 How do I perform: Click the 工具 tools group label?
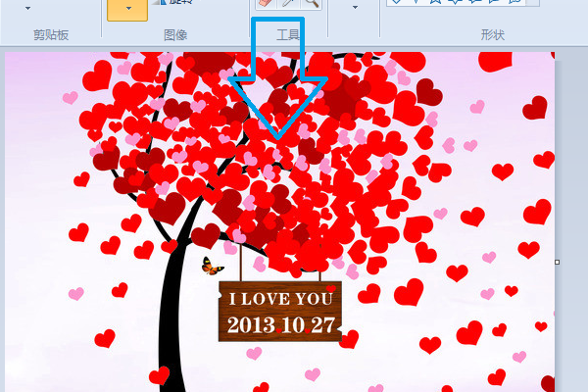[x=288, y=35]
